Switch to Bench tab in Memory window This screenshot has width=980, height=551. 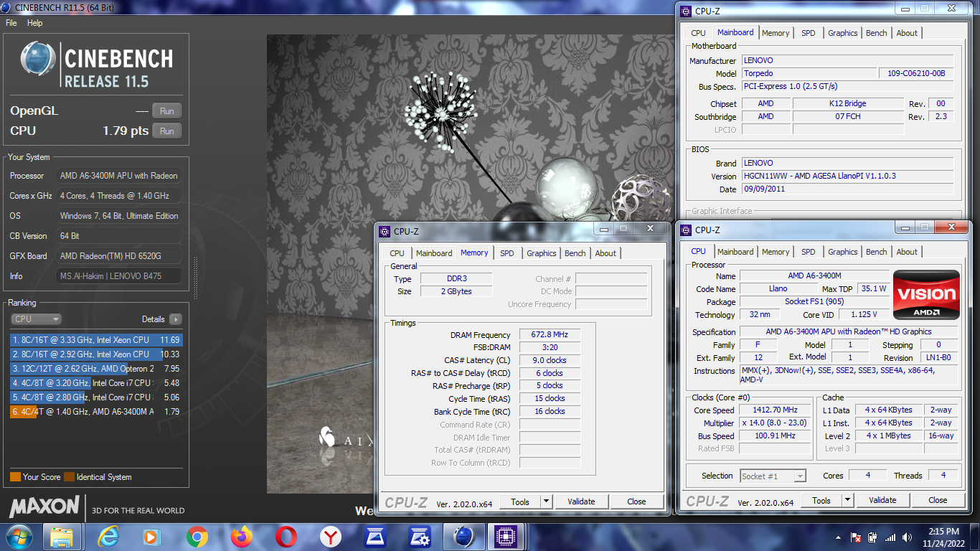(575, 253)
